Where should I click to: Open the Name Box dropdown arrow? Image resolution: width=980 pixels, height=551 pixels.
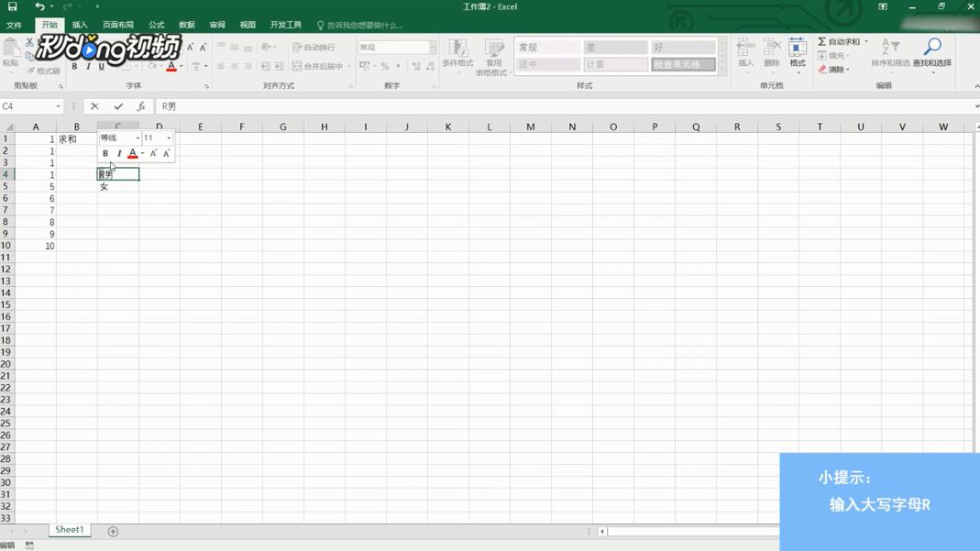pos(58,107)
